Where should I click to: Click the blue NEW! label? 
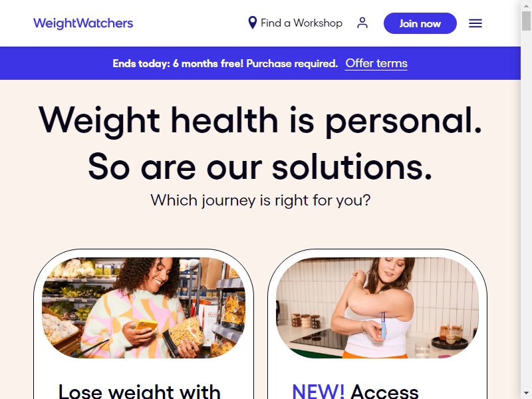tap(318, 391)
